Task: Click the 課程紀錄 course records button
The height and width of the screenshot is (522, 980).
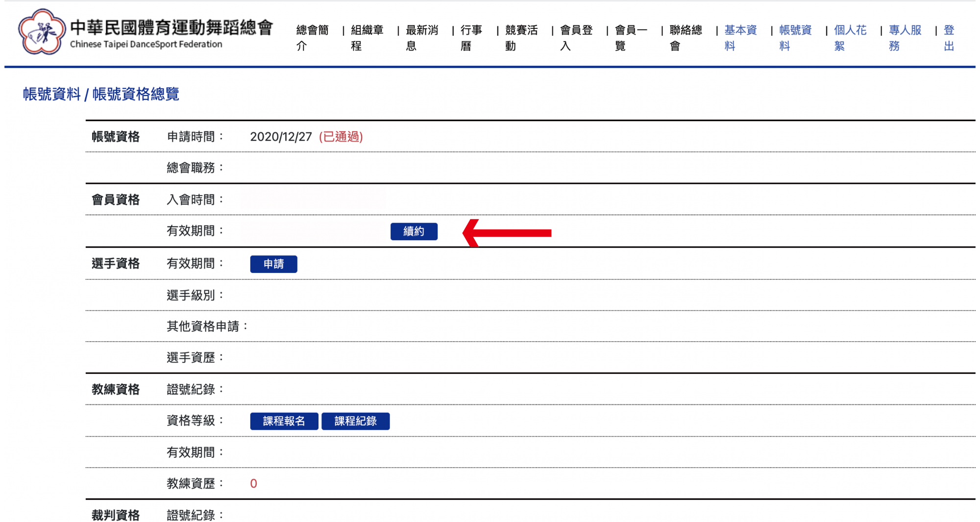Action: pyautogui.click(x=355, y=421)
